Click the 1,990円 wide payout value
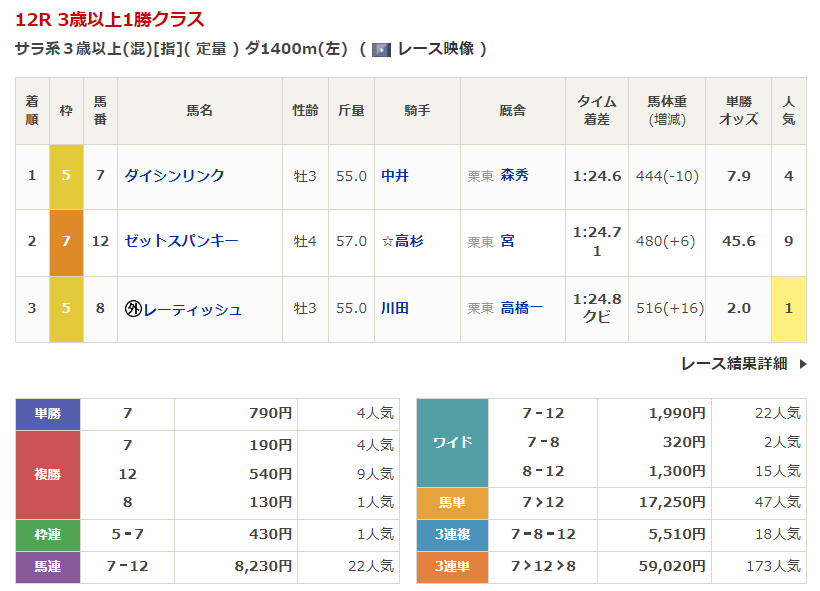Image resolution: width=820 pixels, height=591 pixels. tap(677, 413)
